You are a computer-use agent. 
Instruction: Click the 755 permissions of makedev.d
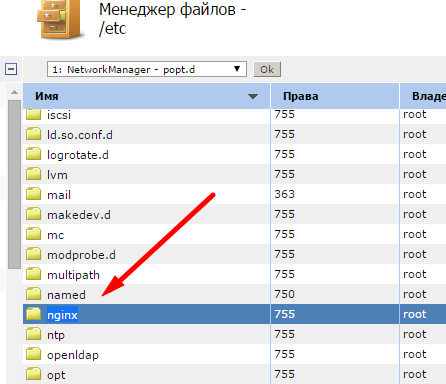click(285, 214)
